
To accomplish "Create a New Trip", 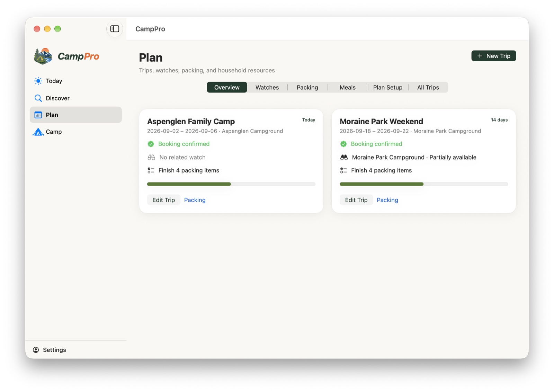I will pyautogui.click(x=493, y=56).
